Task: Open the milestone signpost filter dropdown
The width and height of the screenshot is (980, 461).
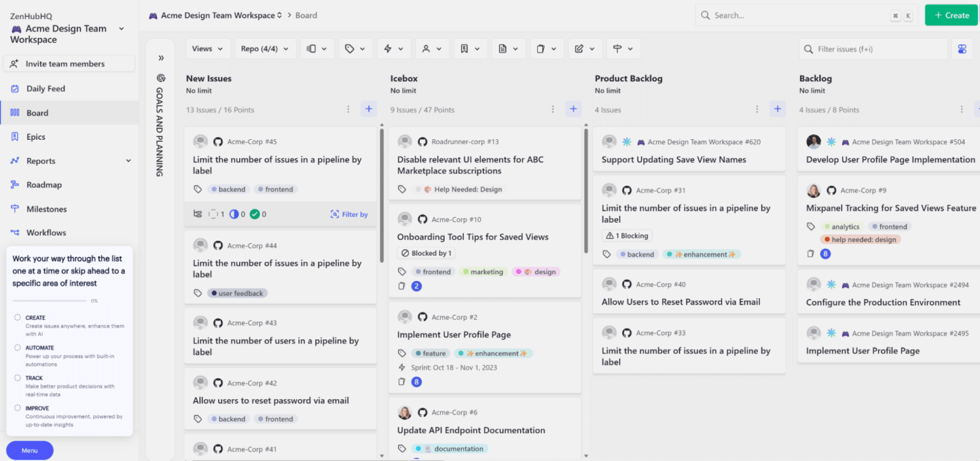Action: coord(623,49)
